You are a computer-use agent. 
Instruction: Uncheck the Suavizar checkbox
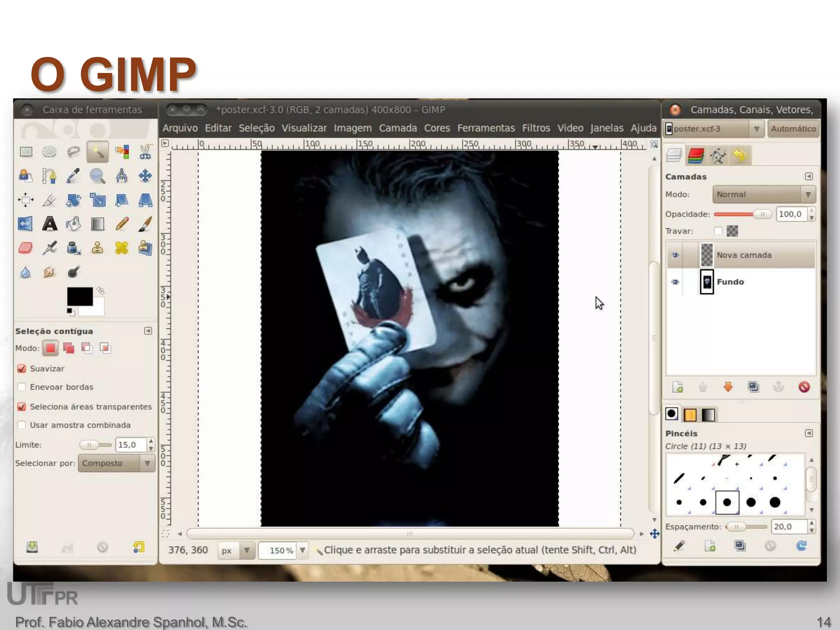click(22, 368)
